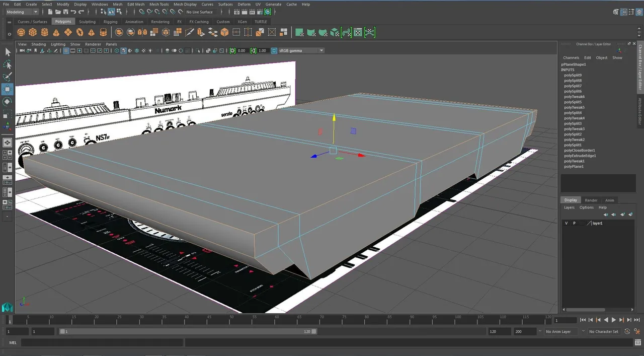
Task: Create a polygon cylinder from the shelf
Action: tap(44, 32)
